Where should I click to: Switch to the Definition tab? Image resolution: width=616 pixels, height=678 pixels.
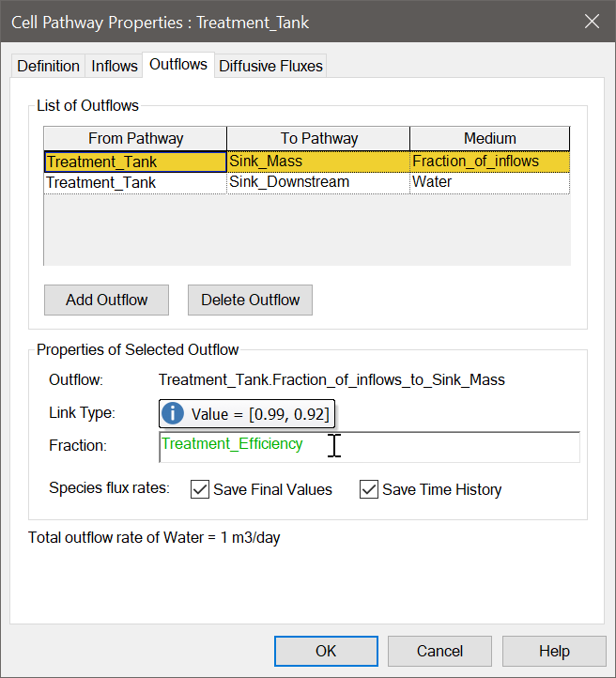coord(48,66)
